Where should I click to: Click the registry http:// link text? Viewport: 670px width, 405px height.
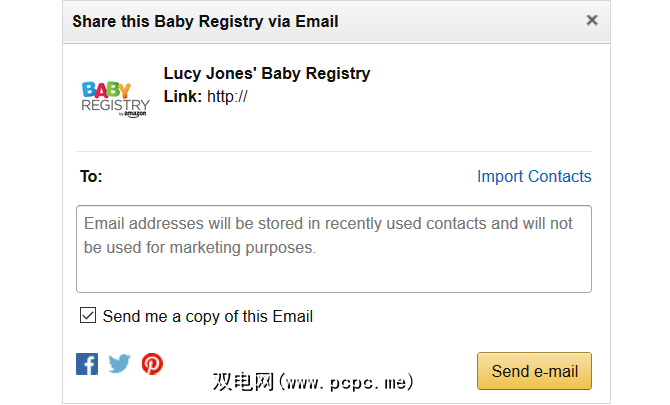(x=227, y=97)
